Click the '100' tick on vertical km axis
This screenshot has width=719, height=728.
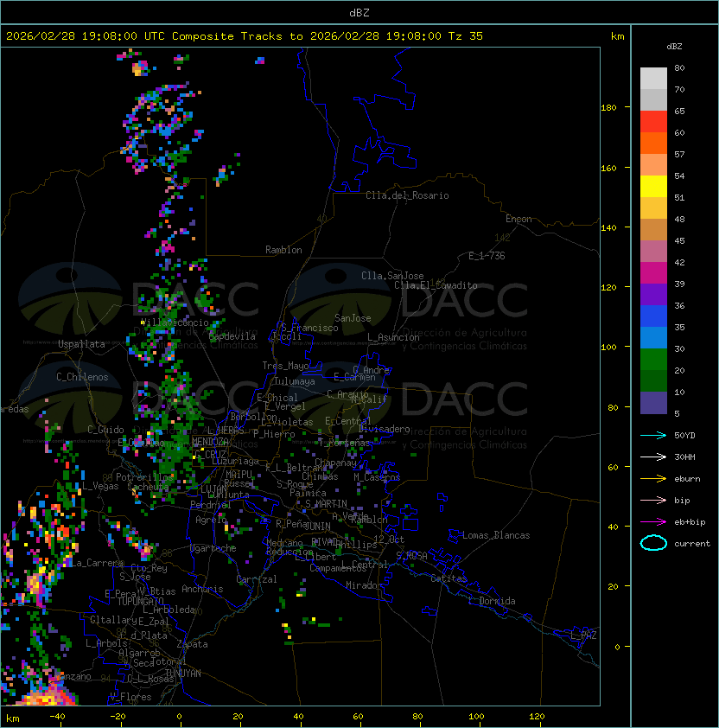point(608,348)
